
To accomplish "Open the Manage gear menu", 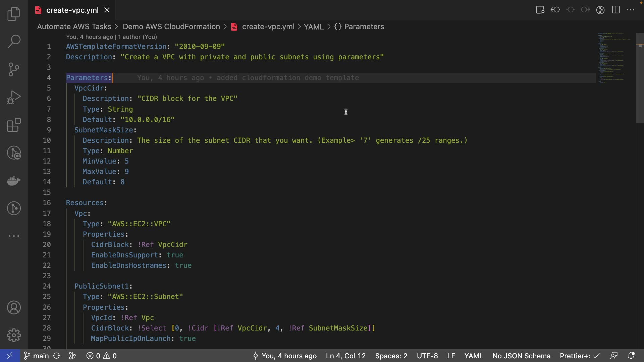I will click(x=14, y=335).
